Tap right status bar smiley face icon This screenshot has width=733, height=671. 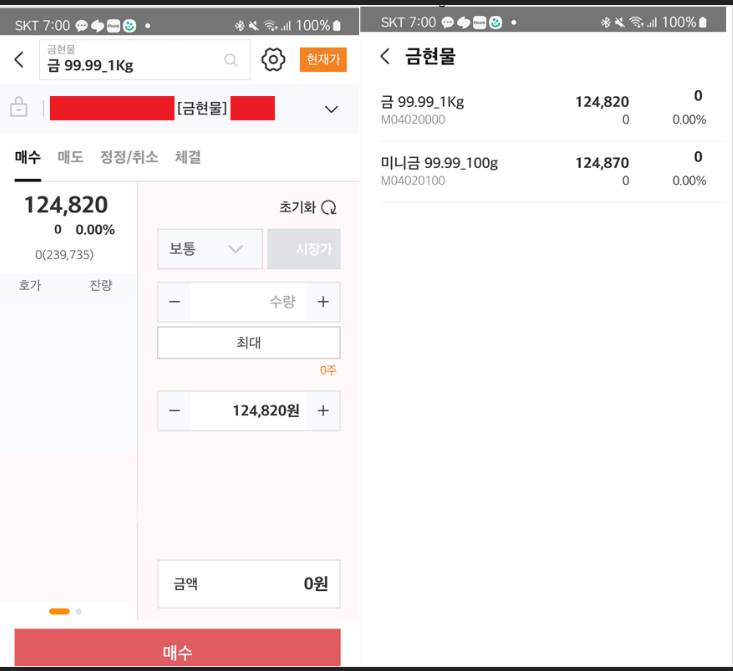pos(496,22)
